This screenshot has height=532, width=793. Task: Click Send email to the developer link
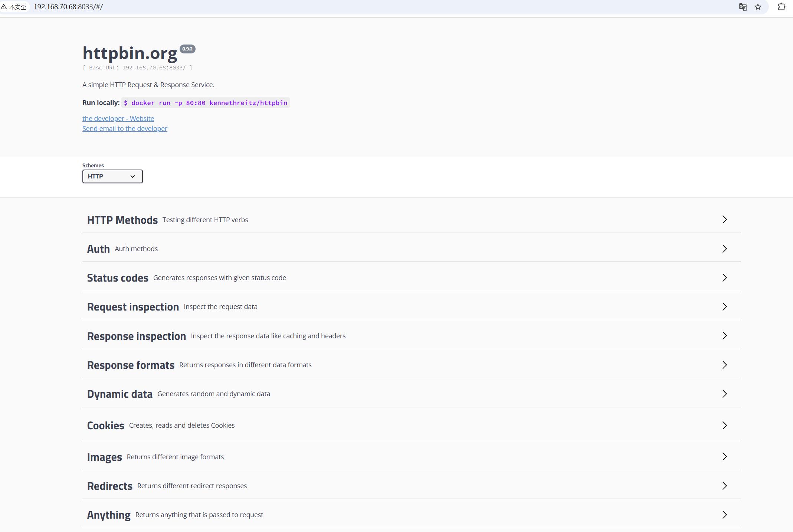(125, 128)
